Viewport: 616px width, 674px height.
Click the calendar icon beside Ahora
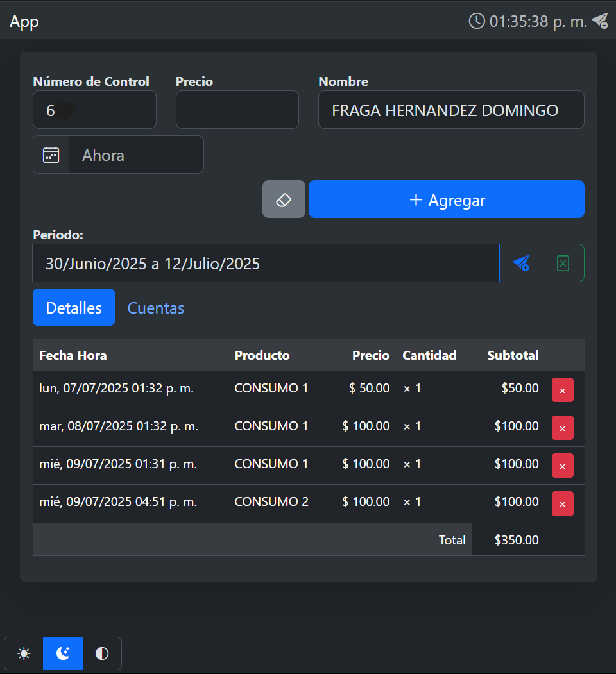tap(51, 155)
